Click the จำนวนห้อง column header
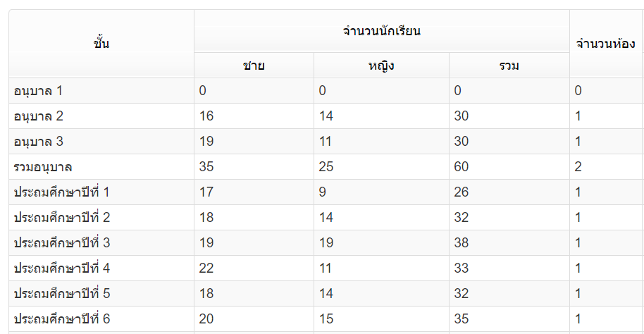The width and height of the screenshot is (644, 334). [x=605, y=44]
